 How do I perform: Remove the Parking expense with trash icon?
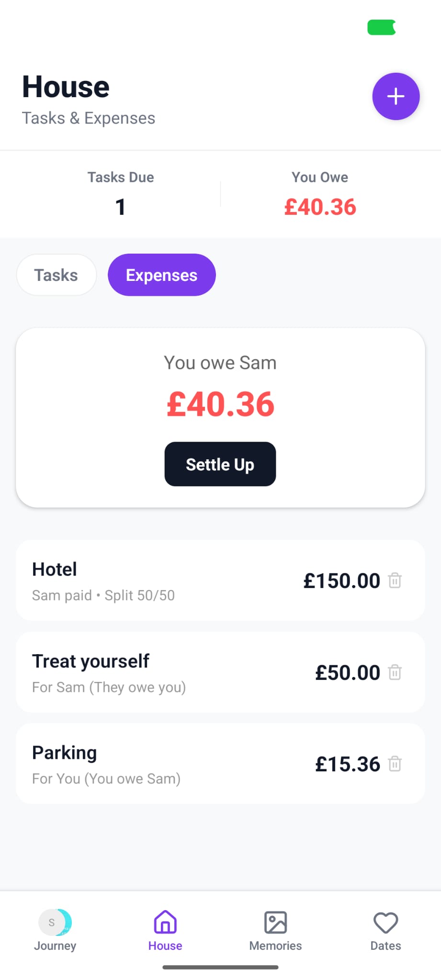395,764
